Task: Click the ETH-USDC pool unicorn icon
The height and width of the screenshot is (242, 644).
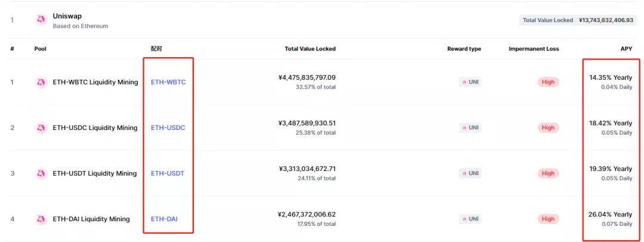Action: click(42, 128)
